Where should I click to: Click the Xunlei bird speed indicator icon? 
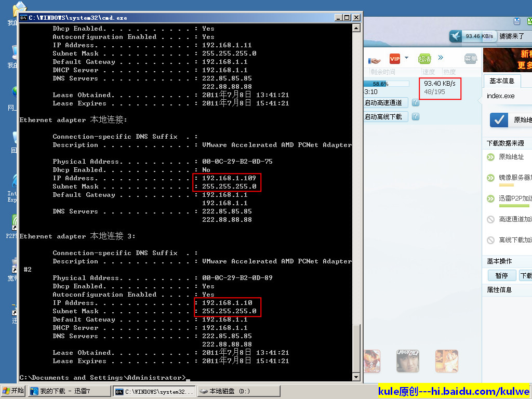(455, 36)
